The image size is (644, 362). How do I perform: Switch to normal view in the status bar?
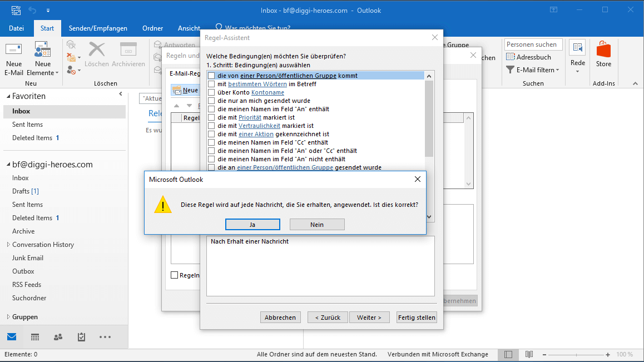pos(508,354)
